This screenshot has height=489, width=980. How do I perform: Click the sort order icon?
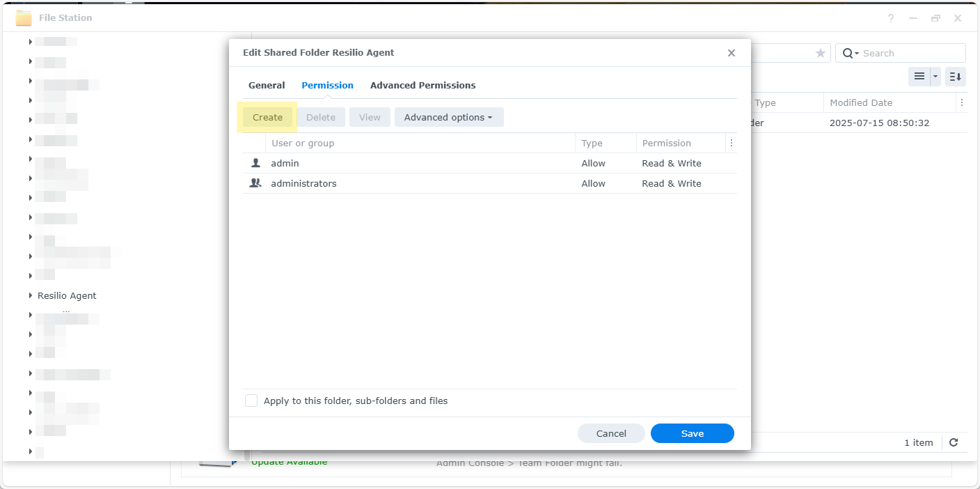(x=956, y=77)
